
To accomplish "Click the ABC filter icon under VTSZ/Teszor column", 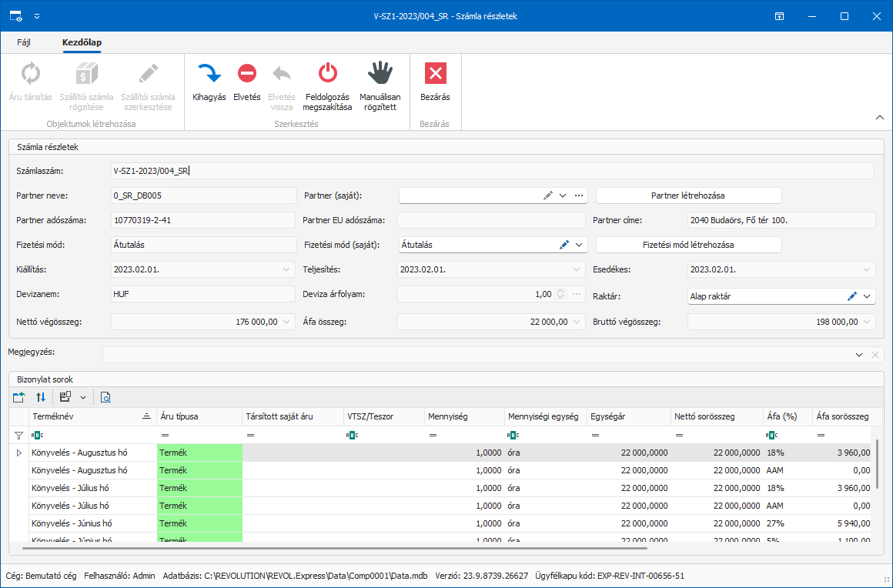I will pos(353,436).
